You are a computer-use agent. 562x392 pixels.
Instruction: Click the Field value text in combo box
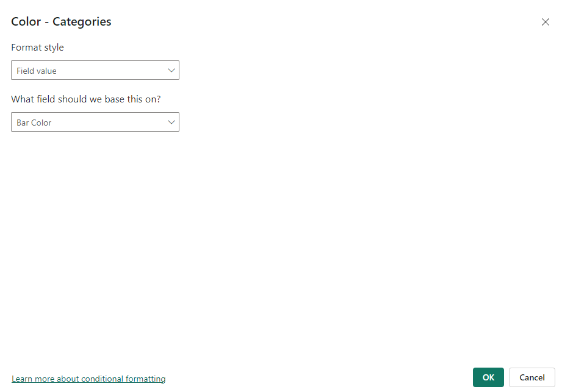point(37,71)
